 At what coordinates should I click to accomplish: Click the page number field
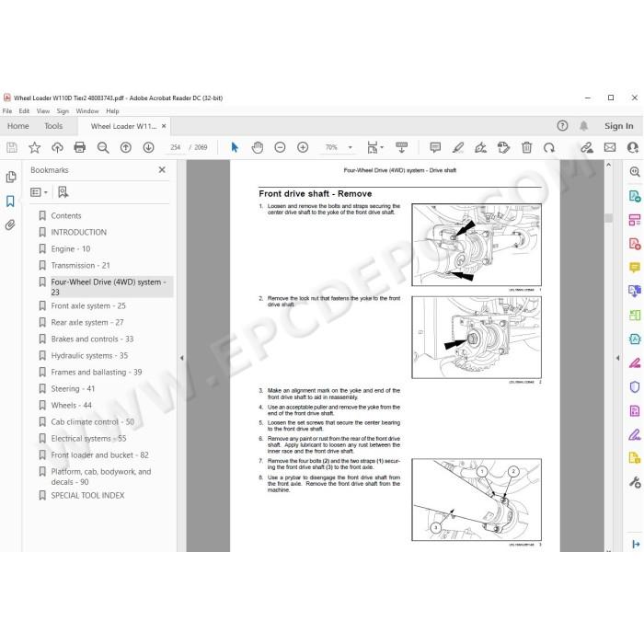(175, 147)
